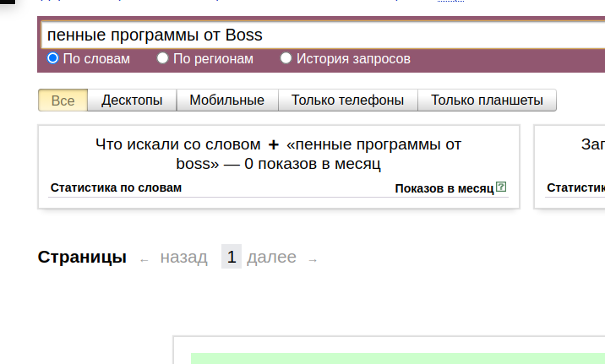
Task: Switch to the "Мобильные" tab
Action: point(227,101)
